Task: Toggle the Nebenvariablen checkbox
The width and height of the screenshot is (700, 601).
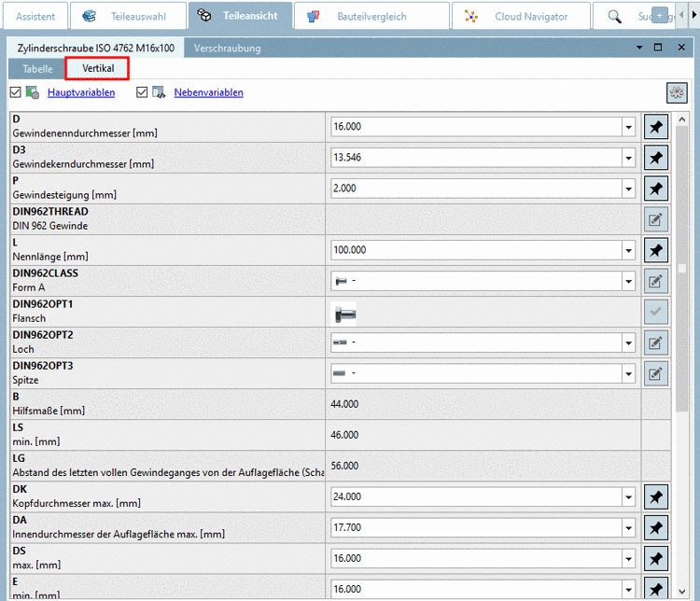Action: (142, 92)
